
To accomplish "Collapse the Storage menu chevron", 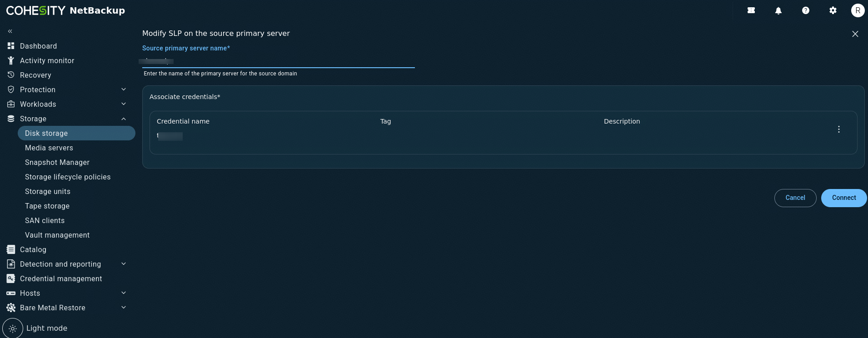I will tap(124, 119).
